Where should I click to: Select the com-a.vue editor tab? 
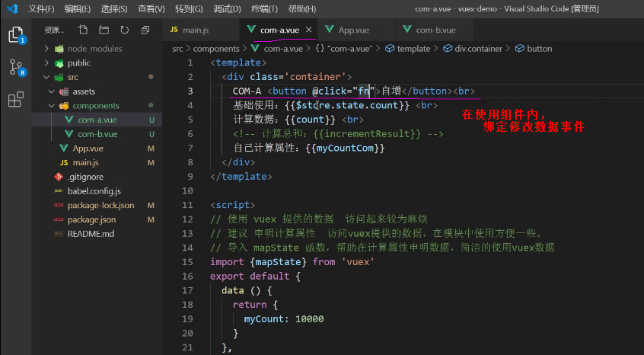tap(278, 30)
